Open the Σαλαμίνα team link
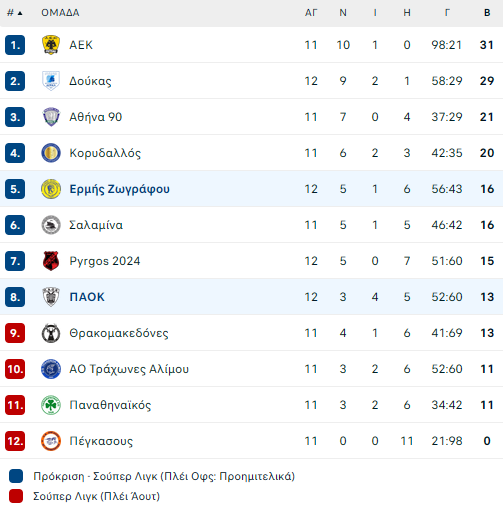 [96, 225]
